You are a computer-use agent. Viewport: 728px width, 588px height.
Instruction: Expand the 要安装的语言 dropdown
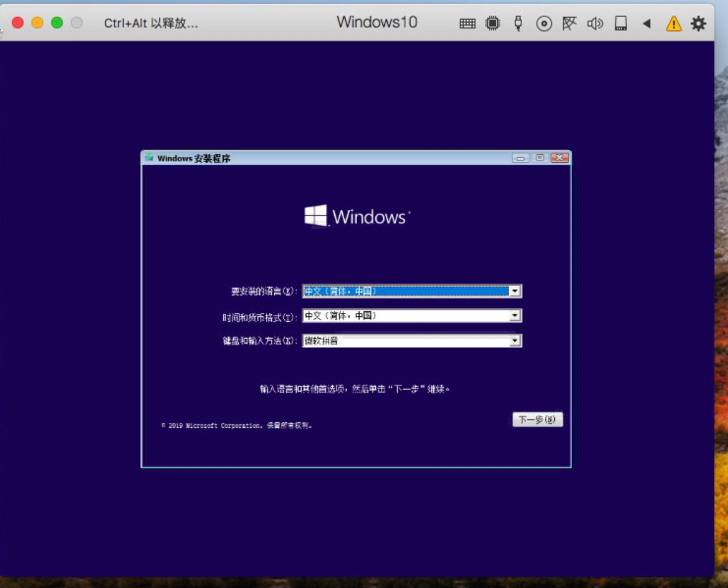pyautogui.click(x=514, y=291)
